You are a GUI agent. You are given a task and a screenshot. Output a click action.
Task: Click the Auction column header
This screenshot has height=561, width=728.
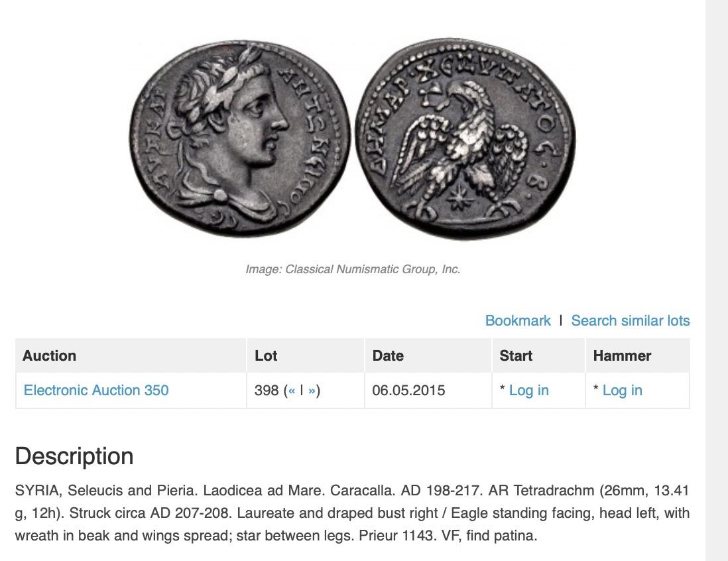point(50,356)
